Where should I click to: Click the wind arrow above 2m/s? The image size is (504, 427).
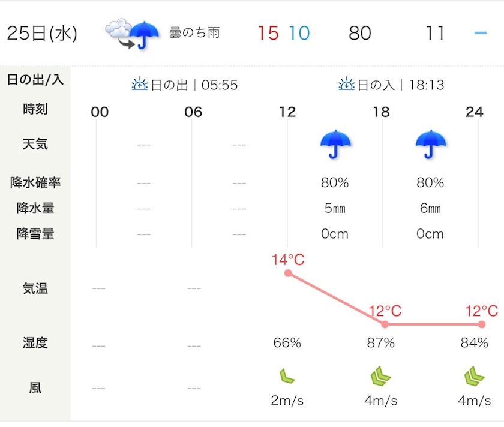point(287,377)
